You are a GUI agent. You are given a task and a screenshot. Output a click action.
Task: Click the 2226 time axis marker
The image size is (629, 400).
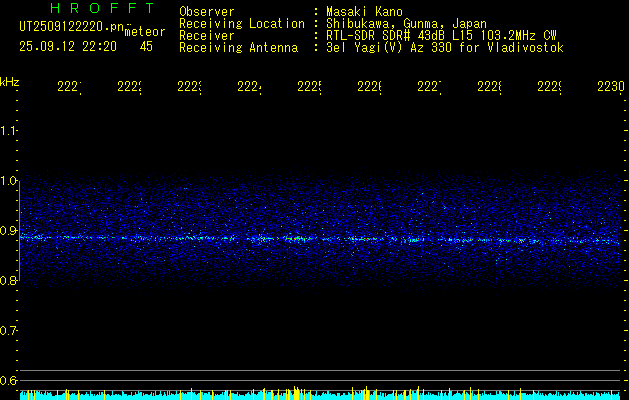(x=369, y=87)
